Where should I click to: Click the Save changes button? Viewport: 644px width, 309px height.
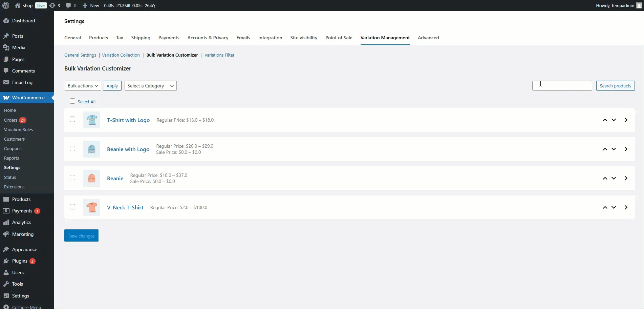[x=81, y=235]
